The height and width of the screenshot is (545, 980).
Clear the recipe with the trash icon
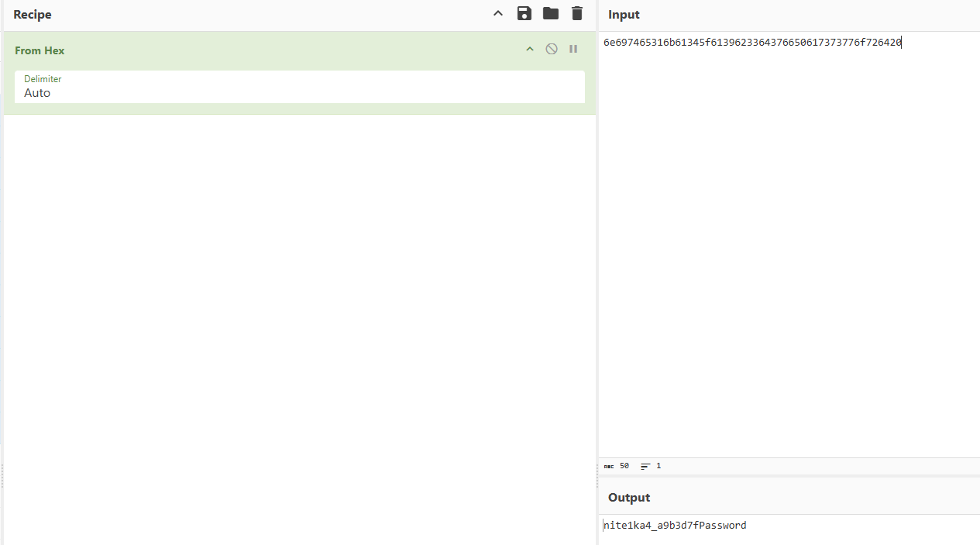pos(577,13)
